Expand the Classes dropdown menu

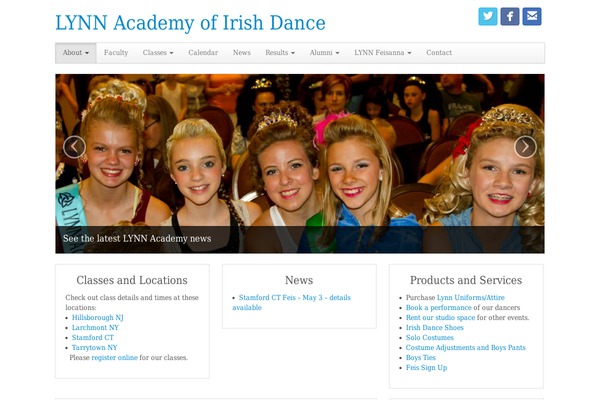point(158,53)
